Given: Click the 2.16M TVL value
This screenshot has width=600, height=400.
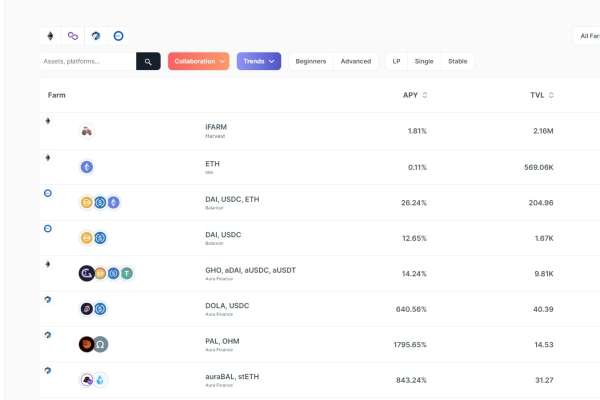Looking at the screenshot, I should 543,131.
